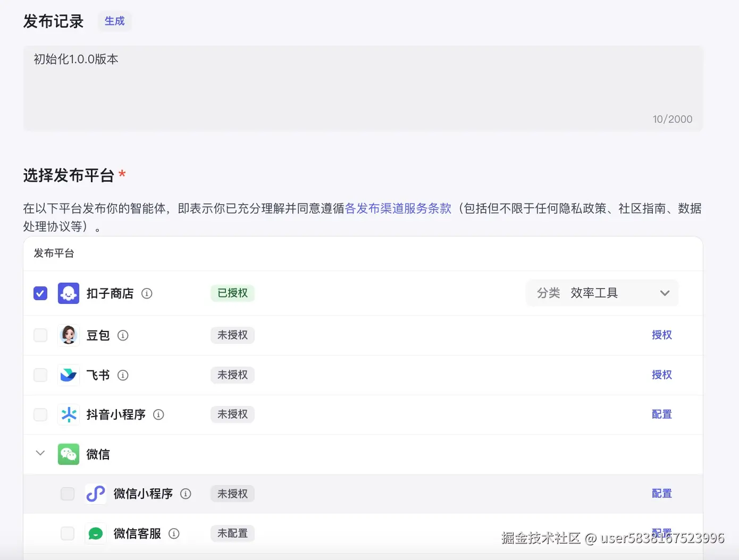
Task: Click the 生成 button next to 发布记录
Action: [114, 21]
